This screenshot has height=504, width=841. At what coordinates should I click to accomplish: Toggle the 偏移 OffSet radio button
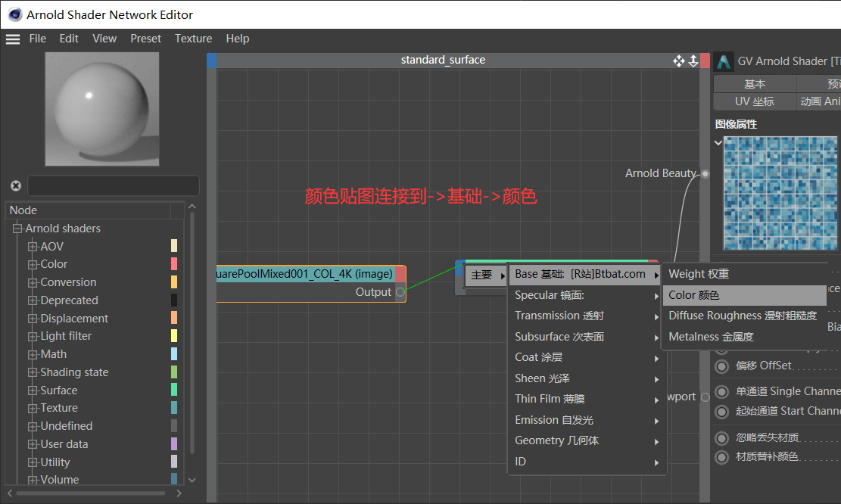(722, 366)
